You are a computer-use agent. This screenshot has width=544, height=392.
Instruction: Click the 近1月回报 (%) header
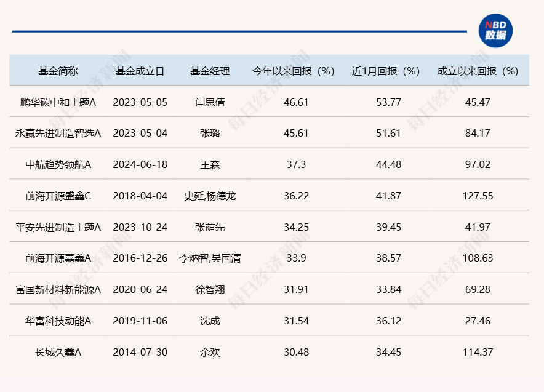[385, 71]
